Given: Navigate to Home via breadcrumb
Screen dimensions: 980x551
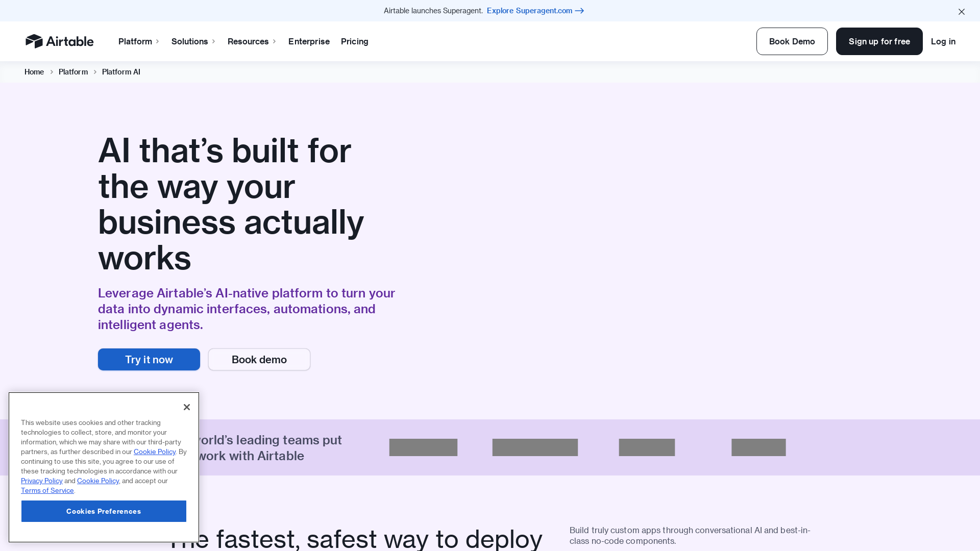Looking at the screenshot, I should click(34, 72).
